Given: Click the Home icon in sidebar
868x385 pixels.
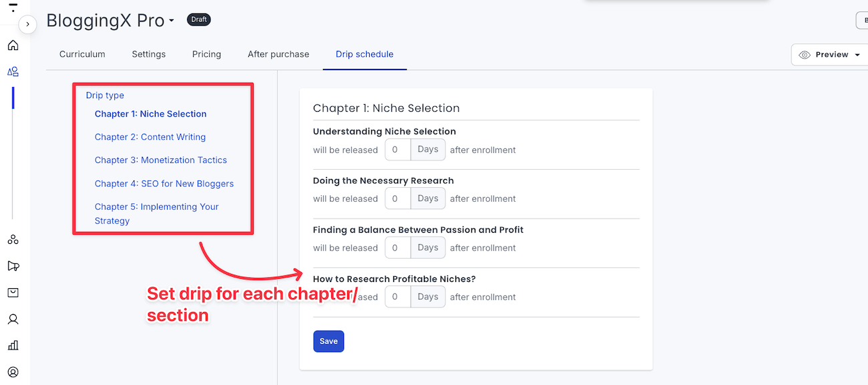Looking at the screenshot, I should (x=13, y=45).
